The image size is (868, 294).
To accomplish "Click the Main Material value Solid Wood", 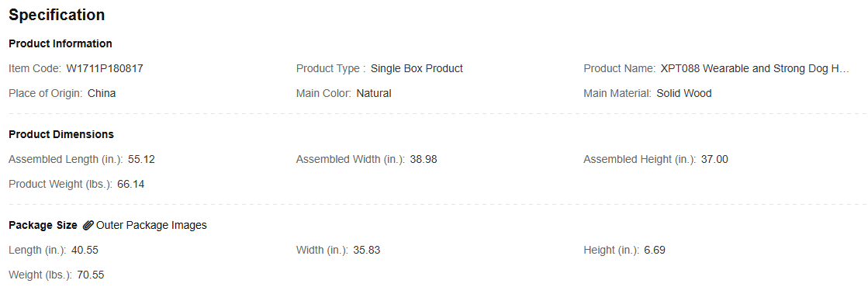I will pyautogui.click(x=684, y=94).
